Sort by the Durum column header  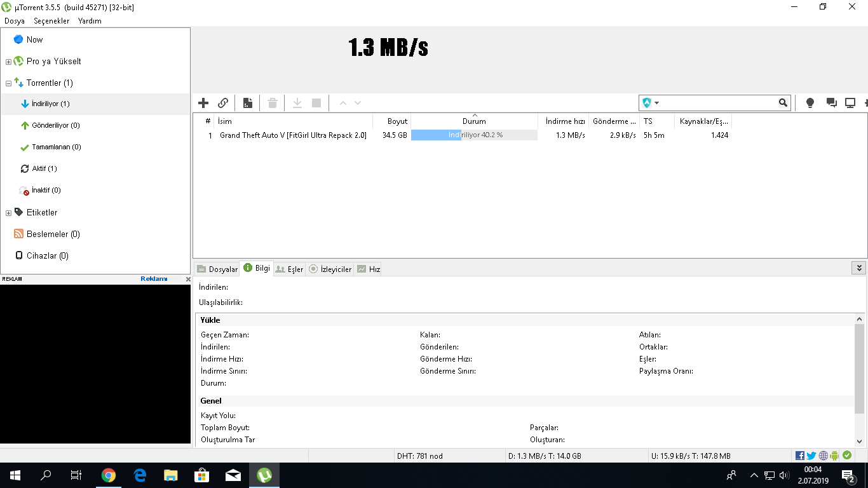(x=474, y=121)
